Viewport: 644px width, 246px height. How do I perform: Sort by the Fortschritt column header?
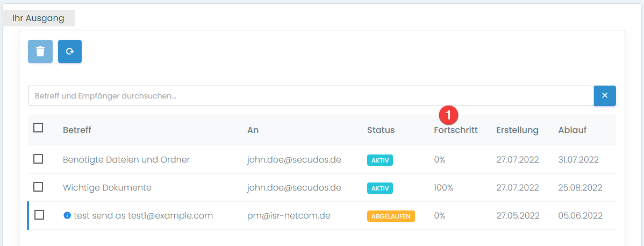click(x=455, y=130)
